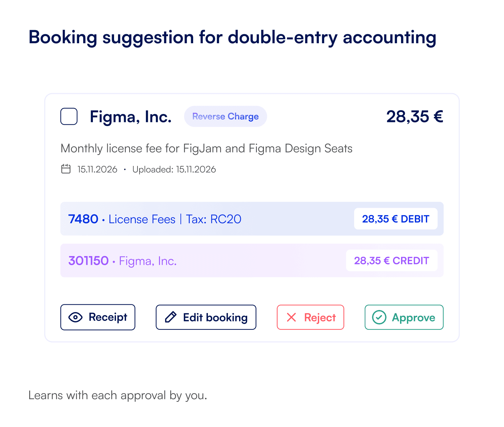Click the 28,35 € DEBIT amount pill
Screen dimensions: 504x427
[x=396, y=219]
